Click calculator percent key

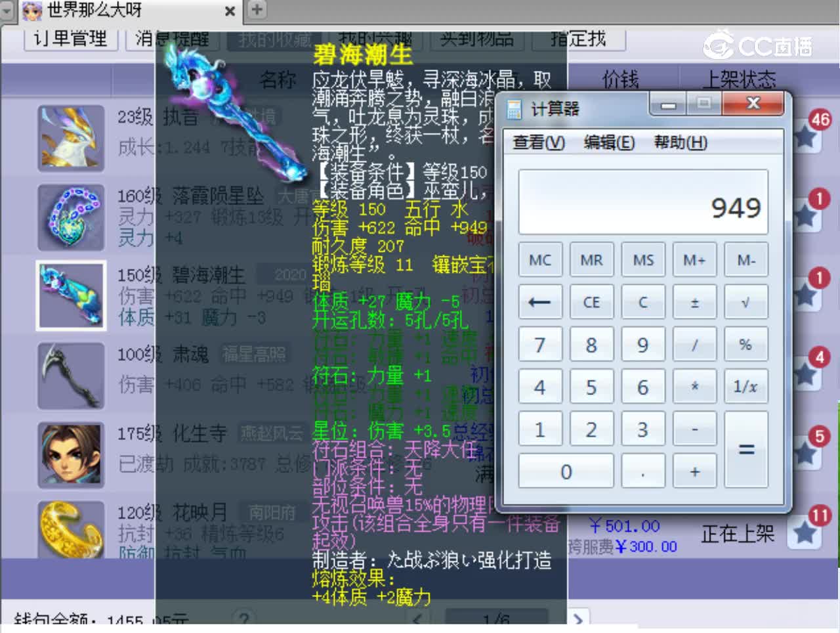tap(746, 345)
